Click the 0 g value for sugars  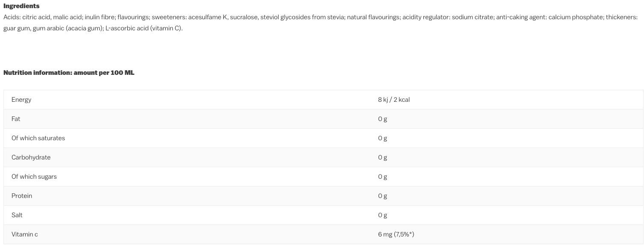(382, 177)
